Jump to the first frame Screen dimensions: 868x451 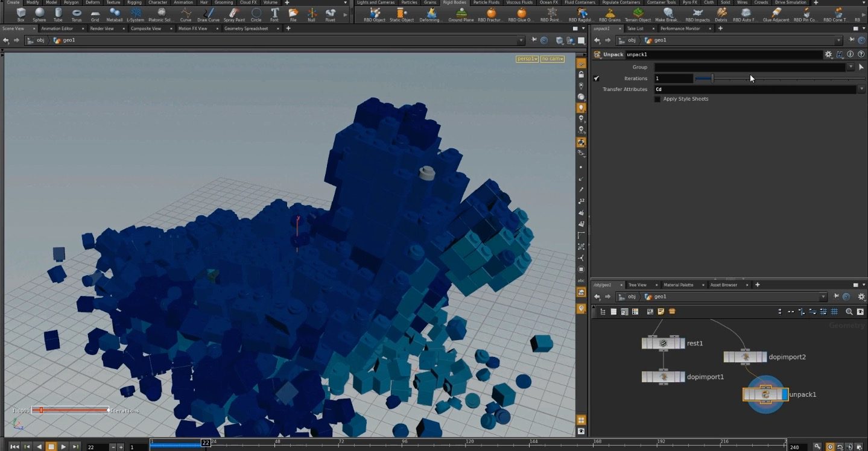[14, 447]
